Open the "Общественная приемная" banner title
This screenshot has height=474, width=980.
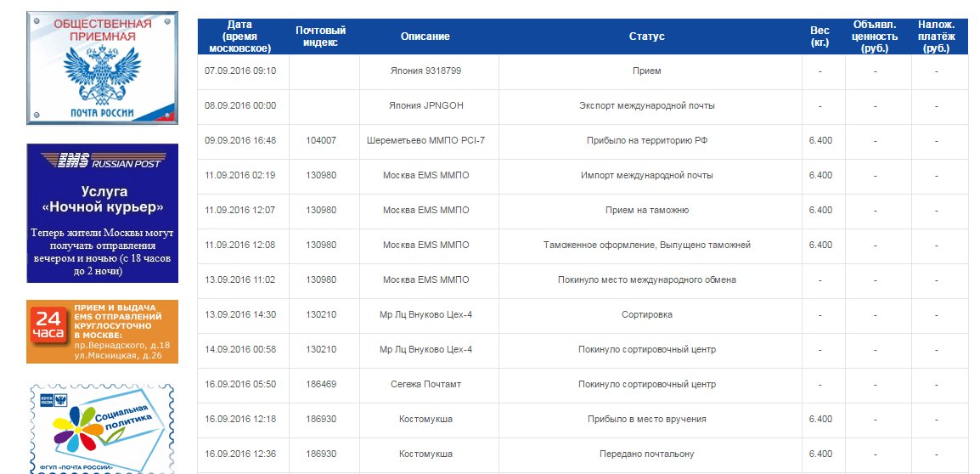[102, 30]
